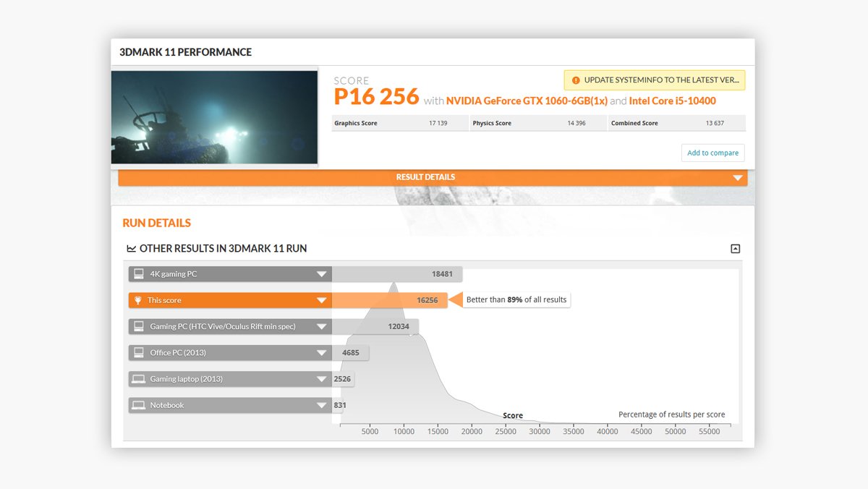Click the Score axis label
Viewport: 868px width, 489px height.
(513, 415)
